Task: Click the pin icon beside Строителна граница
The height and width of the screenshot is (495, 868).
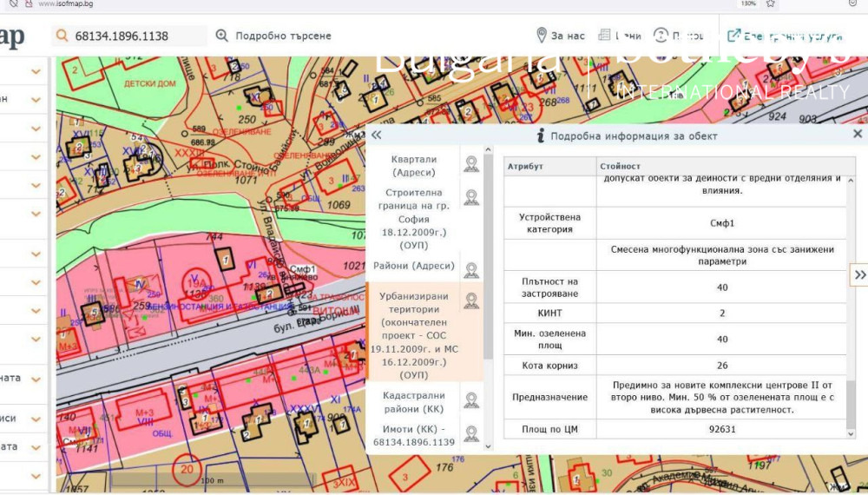Action: (470, 197)
